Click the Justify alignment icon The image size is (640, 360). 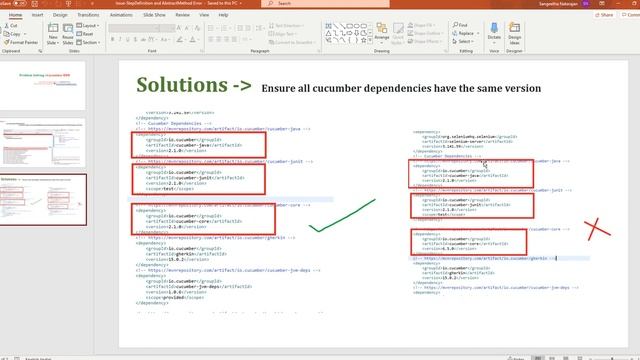[x=234, y=40]
